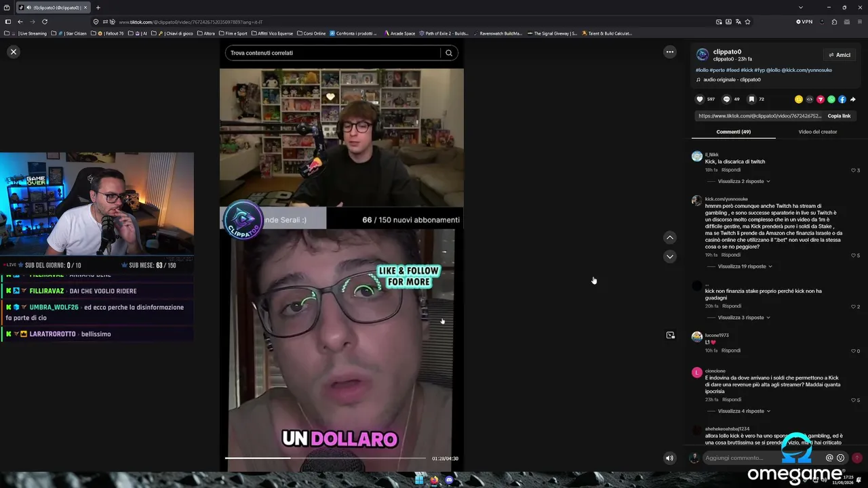Open the Arcade Space bookmark
This screenshot has height=488, width=868.
399,33
